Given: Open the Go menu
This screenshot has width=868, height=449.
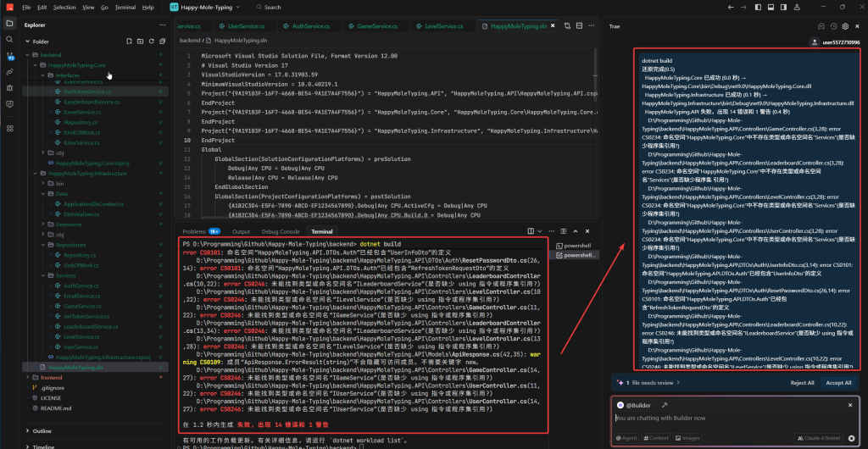Looking at the screenshot, I should (x=104, y=7).
